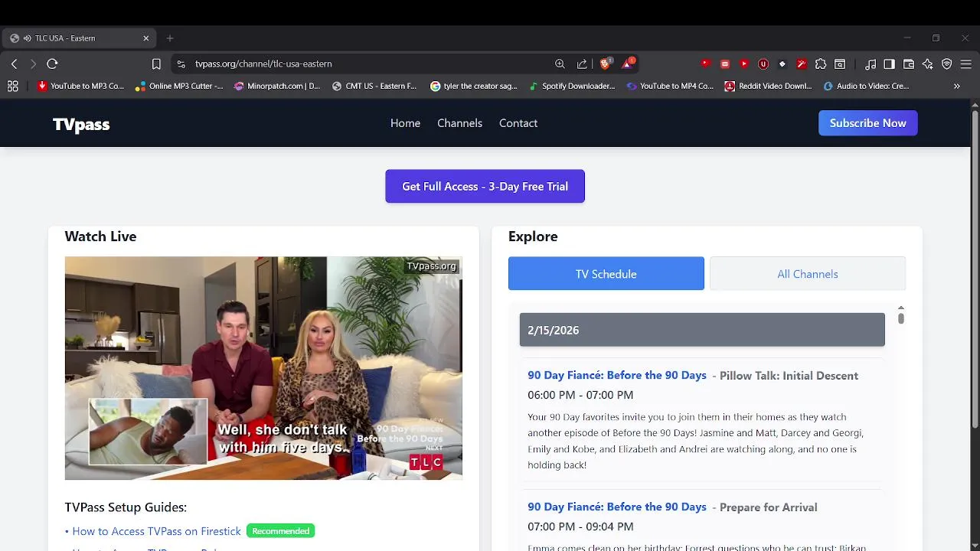
Task: Click the red pickaxe extension icon
Action: click(802, 64)
